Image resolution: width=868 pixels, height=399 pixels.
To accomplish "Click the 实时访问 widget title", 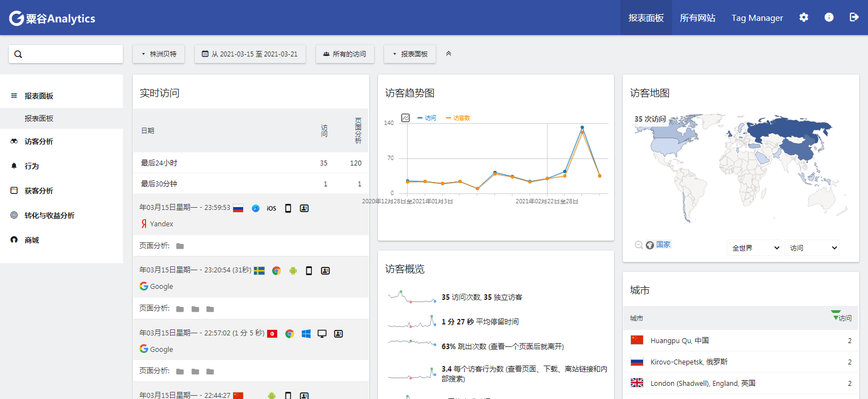I will pos(160,93).
